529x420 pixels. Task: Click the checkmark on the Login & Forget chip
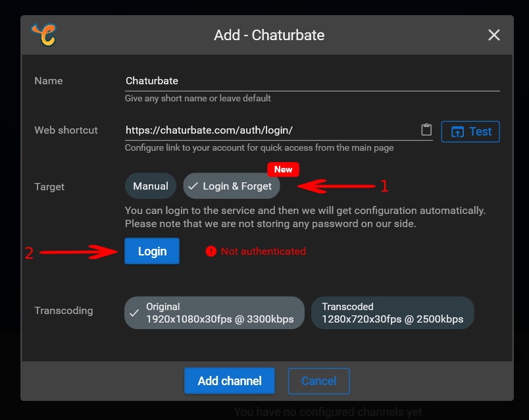tap(193, 186)
